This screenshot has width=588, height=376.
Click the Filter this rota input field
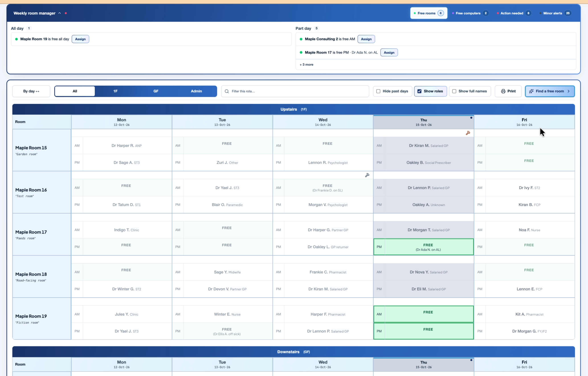pyautogui.click(x=295, y=91)
